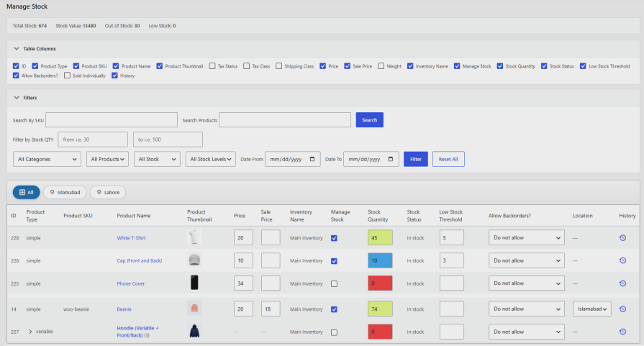The height and width of the screenshot is (346, 644).
Task: Edit low stock threshold for White T-Shirt
Action: click(x=452, y=237)
